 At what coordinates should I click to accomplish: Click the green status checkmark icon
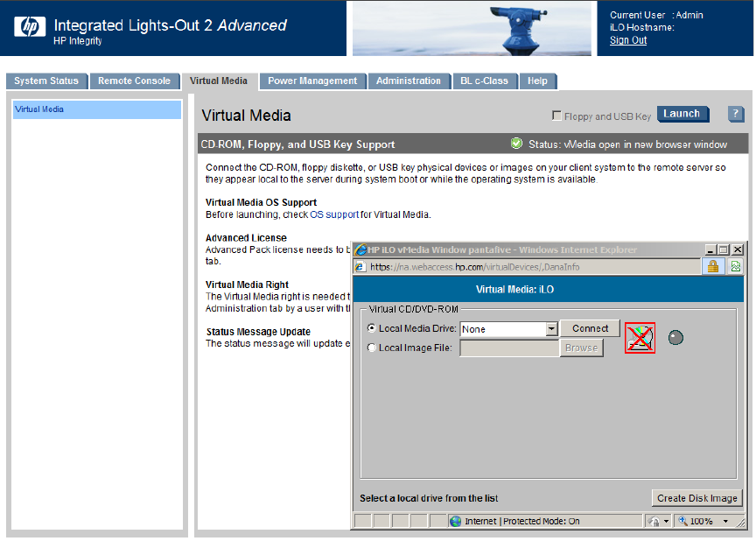[516, 144]
